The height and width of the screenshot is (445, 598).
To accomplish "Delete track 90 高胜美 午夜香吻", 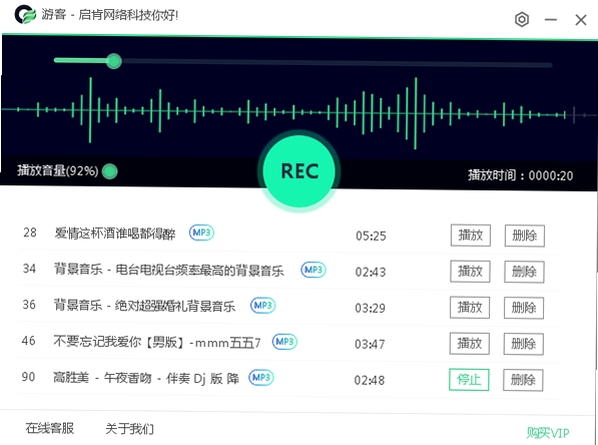I will click(523, 380).
